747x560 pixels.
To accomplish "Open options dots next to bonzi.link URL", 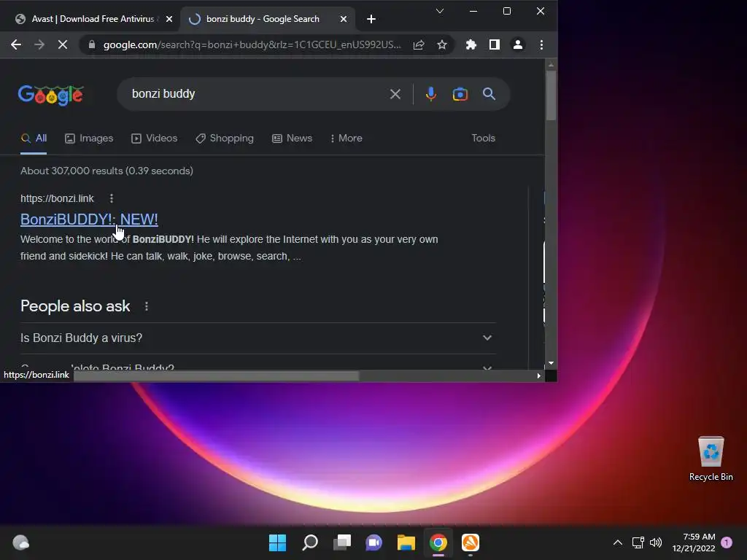I will pos(112,198).
